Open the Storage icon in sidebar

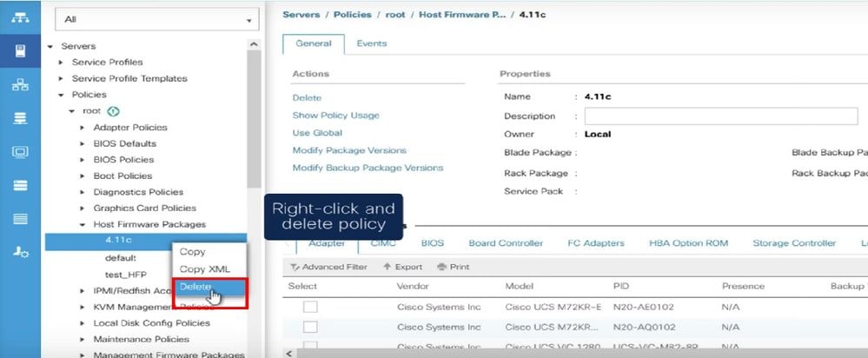[21, 185]
